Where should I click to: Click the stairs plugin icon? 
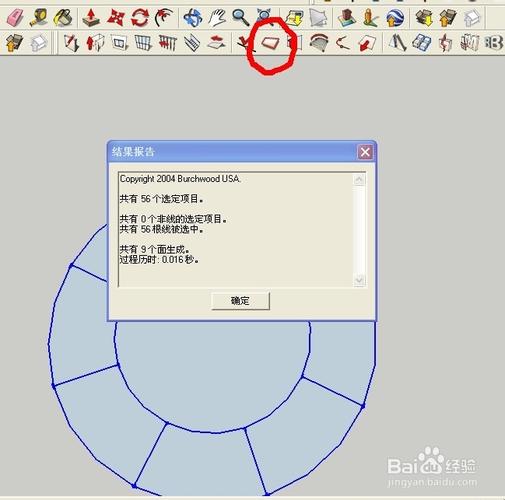(192, 43)
